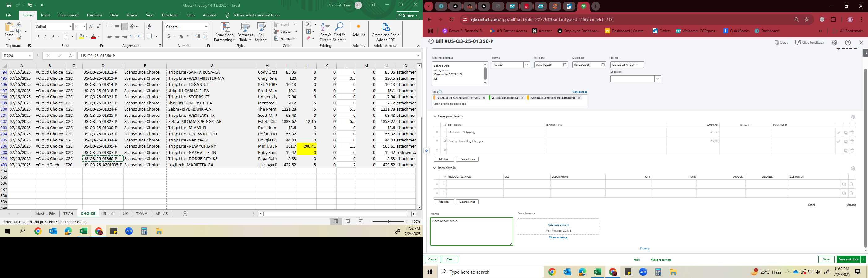
Task: Reload the QuickBooks page in Chrome
Action: click(452, 19)
